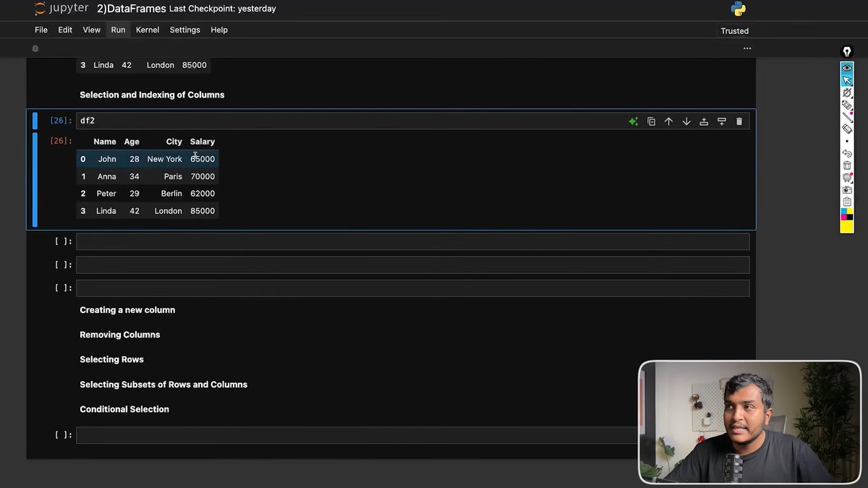The width and height of the screenshot is (868, 488).
Task: Move the df2 cell down
Action: (x=686, y=121)
